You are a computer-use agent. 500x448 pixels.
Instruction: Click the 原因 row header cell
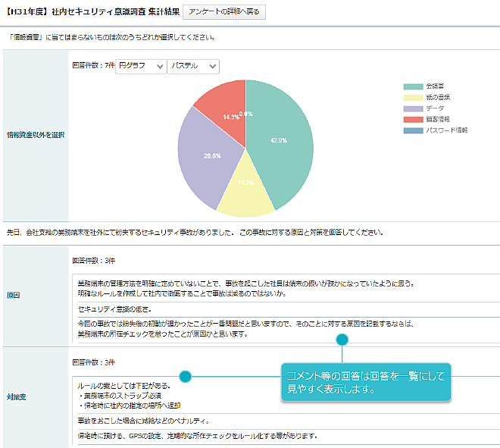(x=36, y=295)
